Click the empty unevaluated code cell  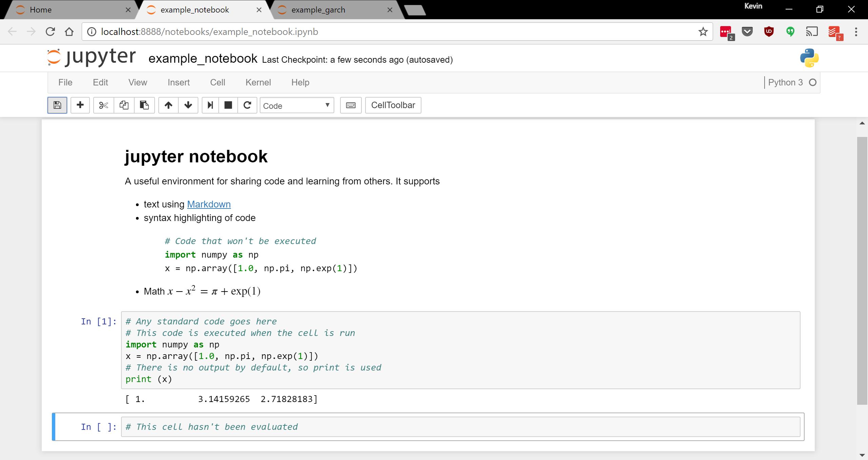click(460, 427)
